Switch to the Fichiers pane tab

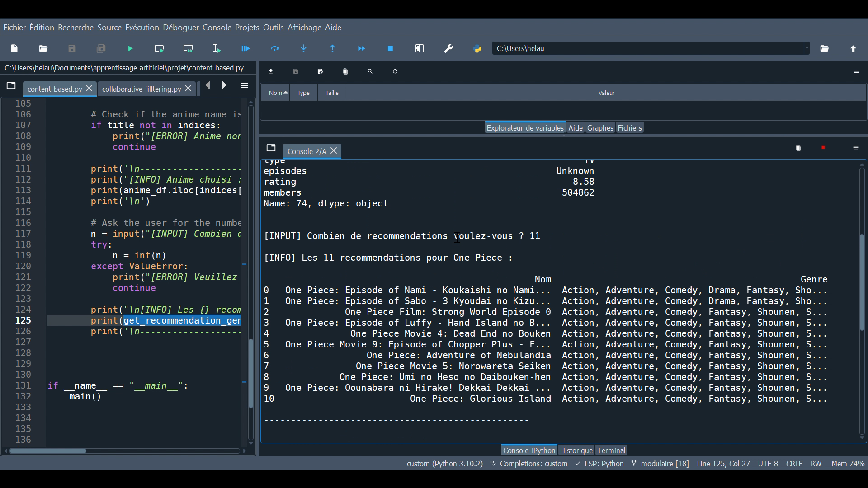tap(630, 128)
